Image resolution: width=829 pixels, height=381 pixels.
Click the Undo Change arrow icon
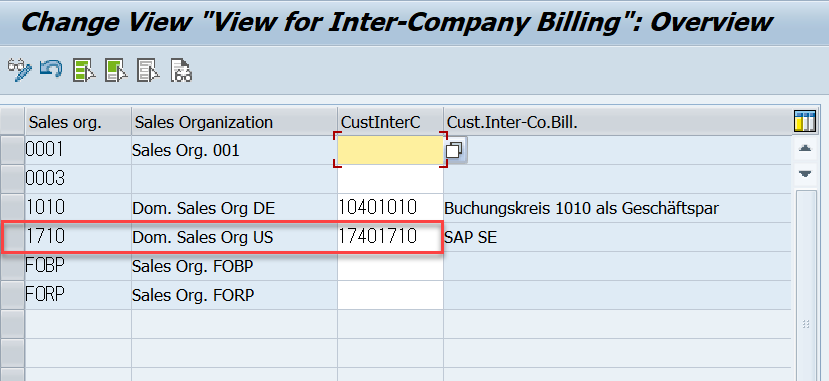click(x=51, y=69)
